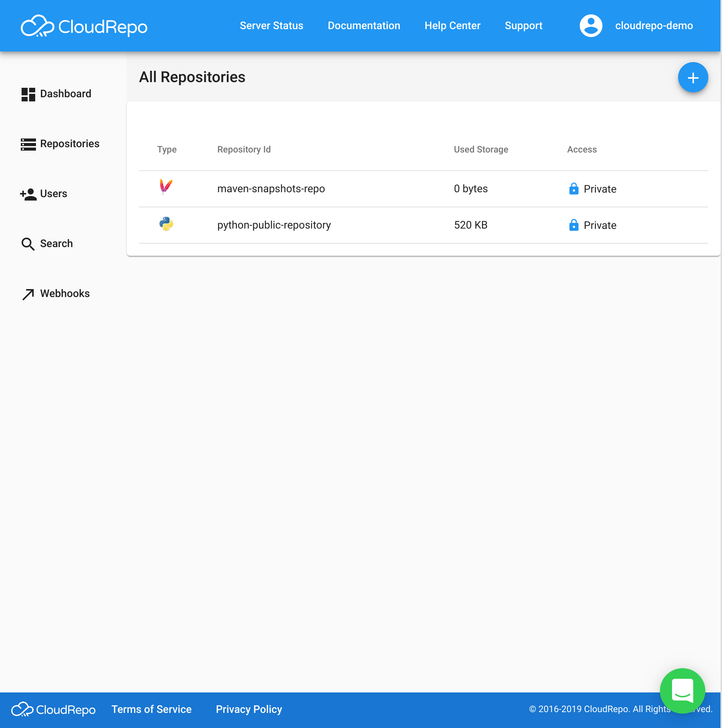Image resolution: width=722 pixels, height=728 pixels.
Task: Visit the Help Center
Action: (x=452, y=26)
